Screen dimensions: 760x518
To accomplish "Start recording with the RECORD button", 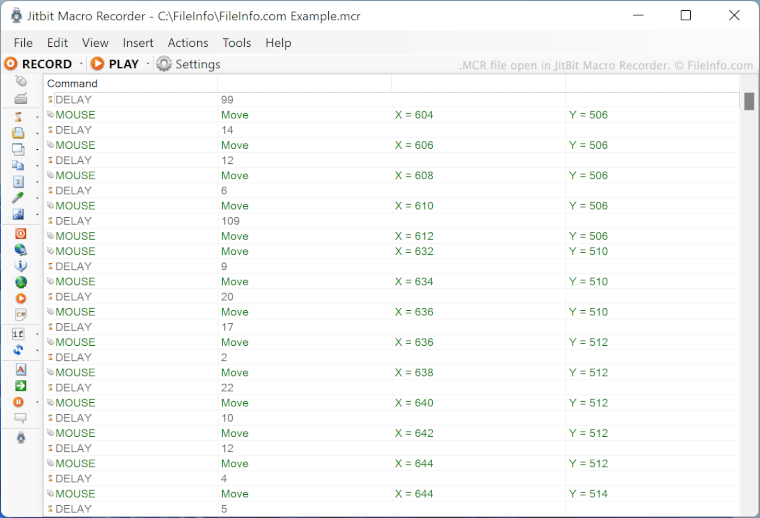I will [x=38, y=64].
